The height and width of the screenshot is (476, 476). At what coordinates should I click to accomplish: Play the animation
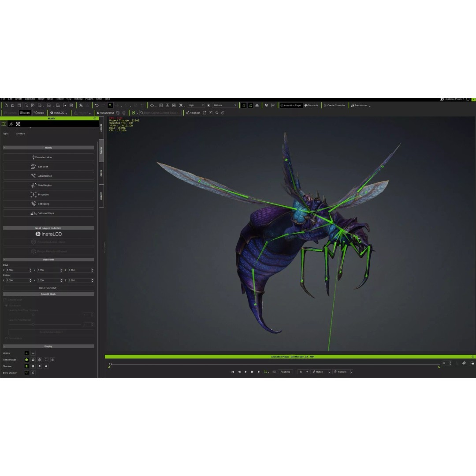point(245,372)
